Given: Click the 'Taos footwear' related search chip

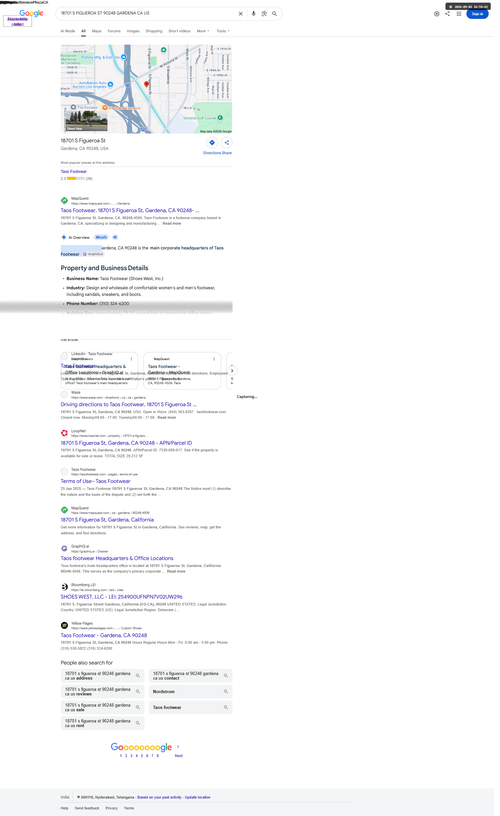Looking at the screenshot, I should (190, 708).
